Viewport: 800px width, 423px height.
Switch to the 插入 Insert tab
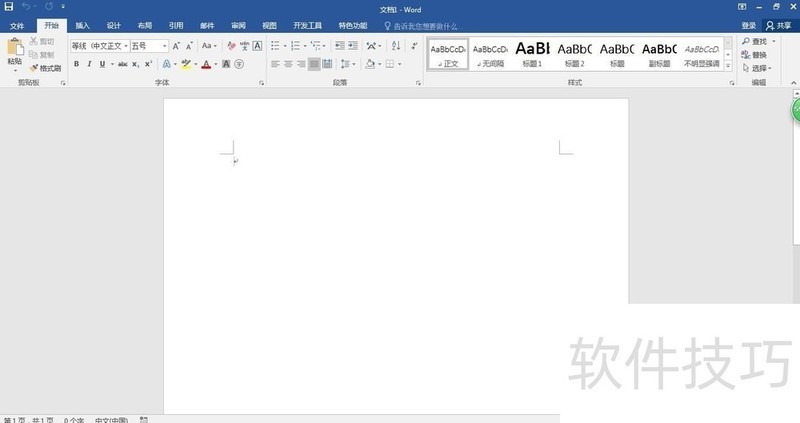coord(82,26)
